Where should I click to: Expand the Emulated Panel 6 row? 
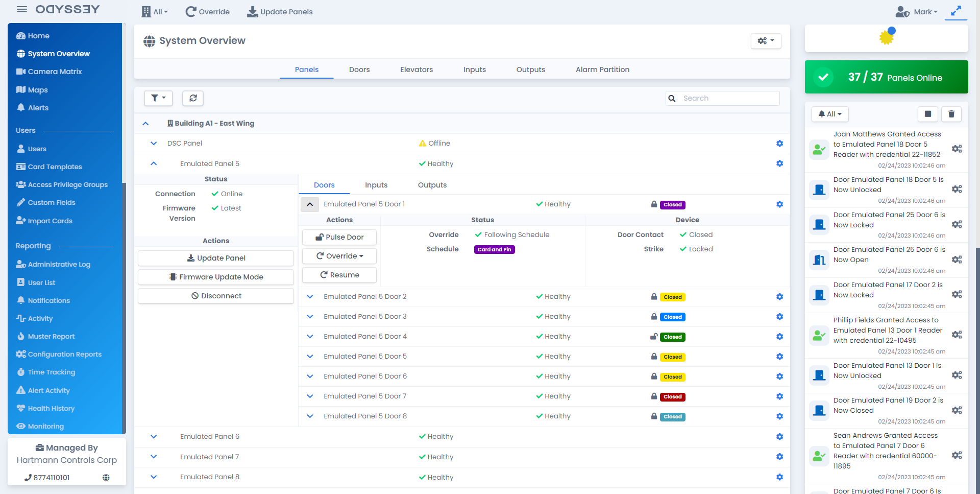pyautogui.click(x=154, y=437)
